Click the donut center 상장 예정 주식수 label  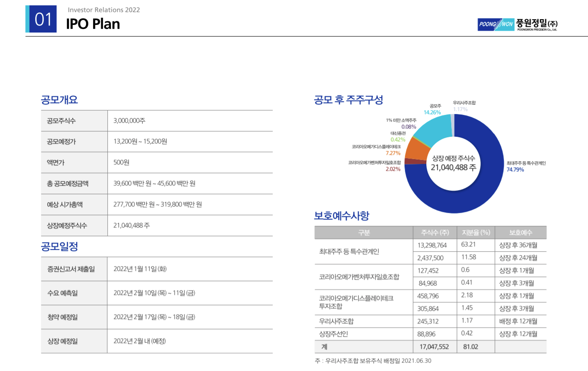(x=453, y=159)
